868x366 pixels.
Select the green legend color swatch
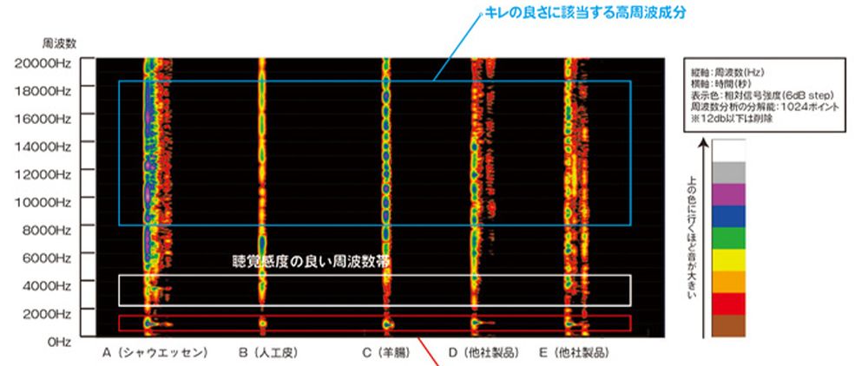coord(730,239)
